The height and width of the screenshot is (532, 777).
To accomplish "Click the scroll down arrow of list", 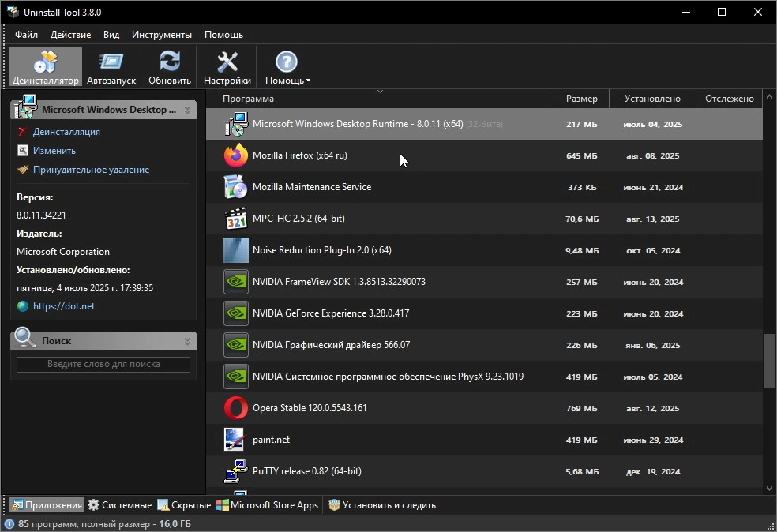I will (x=769, y=489).
